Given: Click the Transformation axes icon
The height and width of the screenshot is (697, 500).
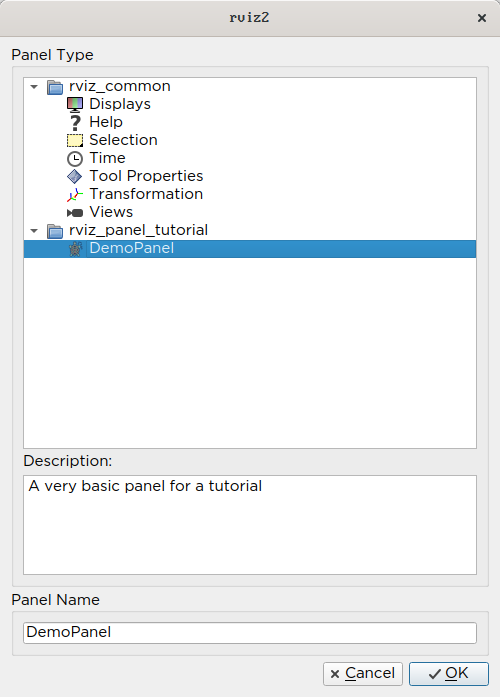Looking at the screenshot, I should [x=75, y=195].
